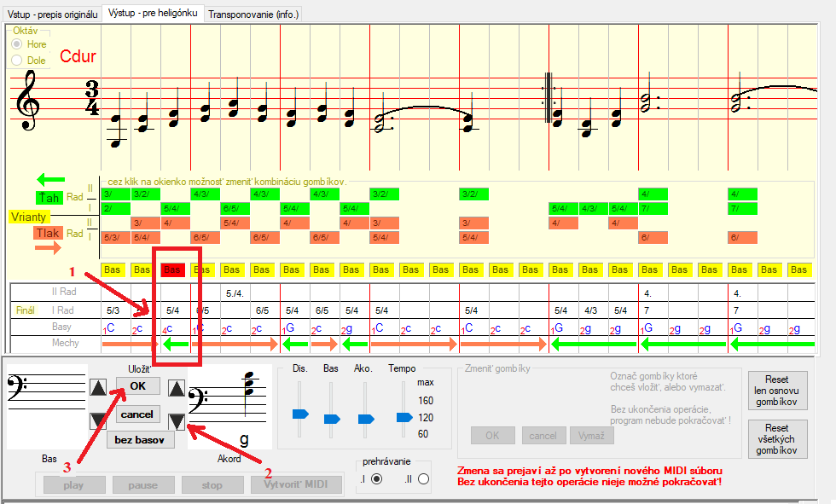Open the Transponovanie (info.) tab
This screenshot has width=836, height=504.
coord(254,14)
